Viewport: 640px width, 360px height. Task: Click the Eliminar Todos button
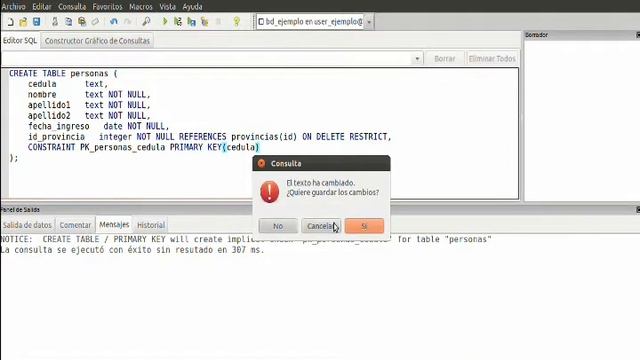(492, 59)
